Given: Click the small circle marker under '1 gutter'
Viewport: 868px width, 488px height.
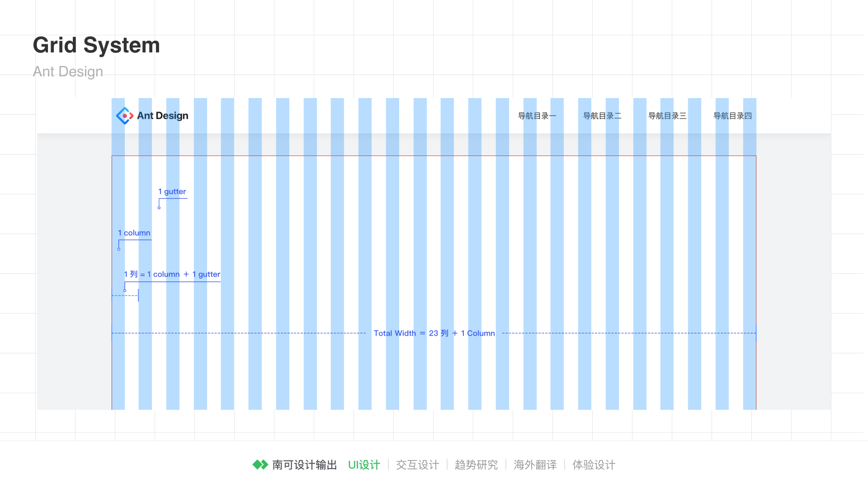Looking at the screenshot, I should click(x=159, y=208).
